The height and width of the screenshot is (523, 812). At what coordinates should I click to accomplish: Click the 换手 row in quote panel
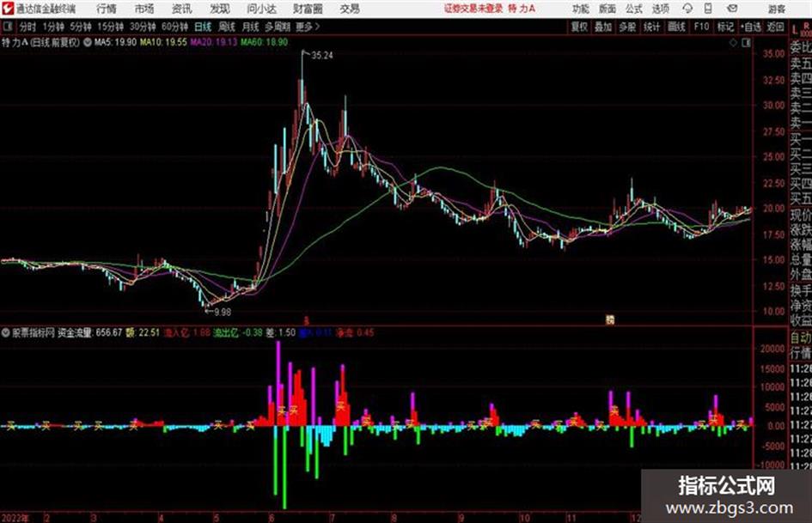click(801, 290)
